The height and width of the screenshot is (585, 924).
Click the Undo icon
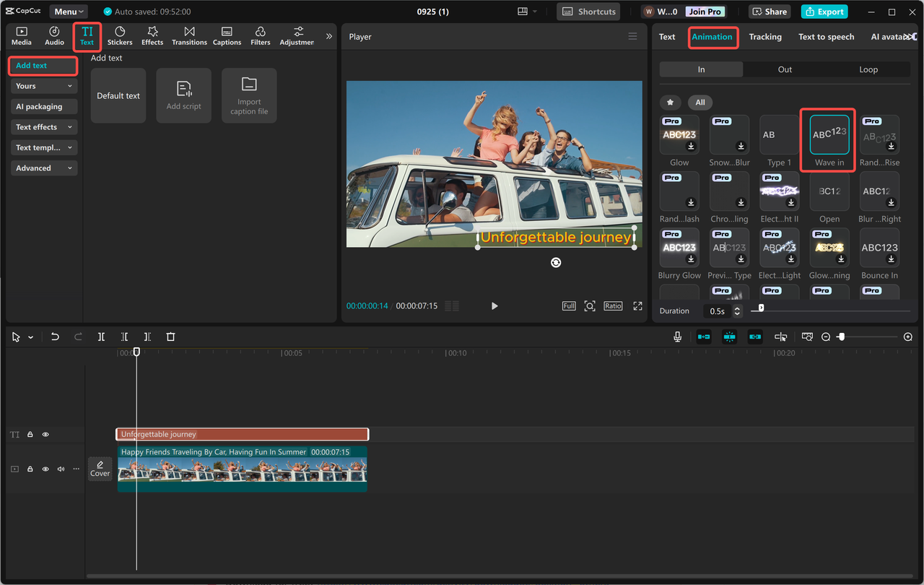pyautogui.click(x=55, y=337)
